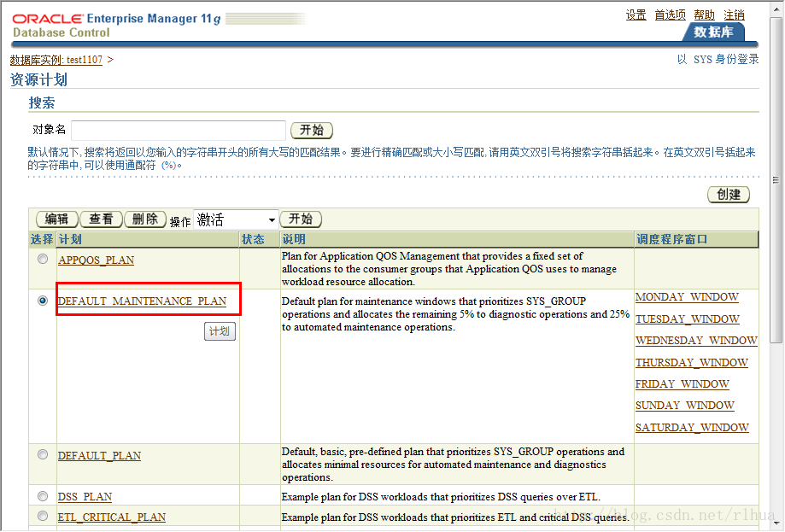Open the 首选项 link in the header
This screenshot has height=532, width=785.
(x=670, y=15)
